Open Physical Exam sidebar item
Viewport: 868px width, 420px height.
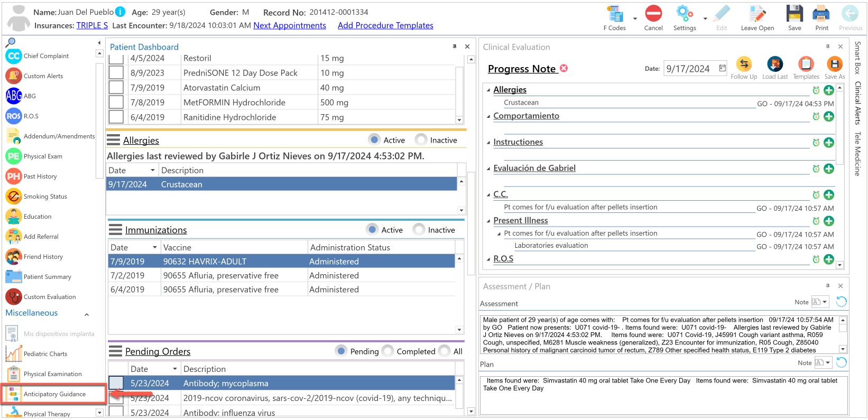[x=34, y=156]
